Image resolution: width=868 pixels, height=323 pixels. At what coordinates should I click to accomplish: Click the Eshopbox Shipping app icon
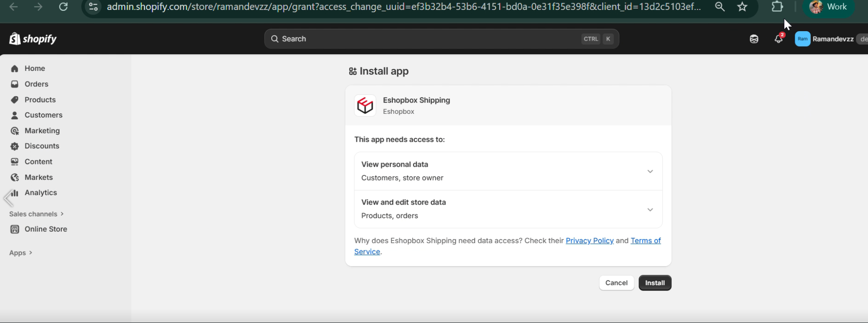[x=365, y=106]
